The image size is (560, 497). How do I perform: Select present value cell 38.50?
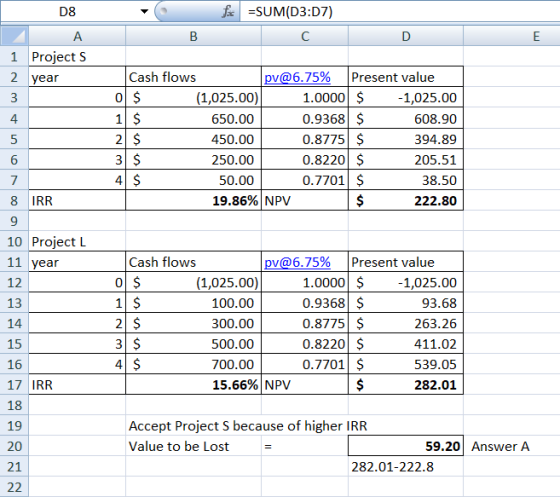click(x=406, y=180)
